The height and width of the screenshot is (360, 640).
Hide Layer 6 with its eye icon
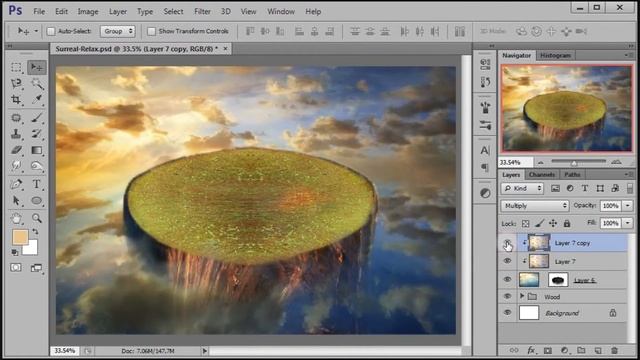[x=507, y=279]
